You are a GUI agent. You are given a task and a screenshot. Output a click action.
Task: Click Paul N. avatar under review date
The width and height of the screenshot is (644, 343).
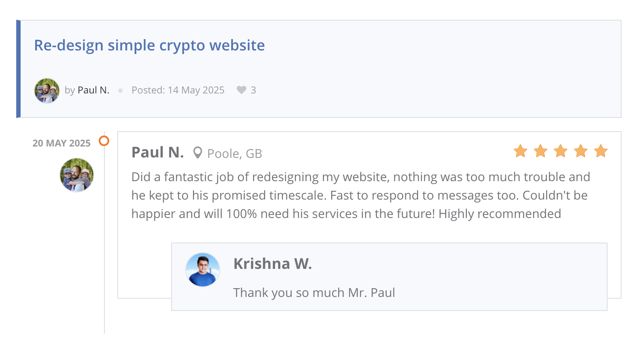pos(77,175)
